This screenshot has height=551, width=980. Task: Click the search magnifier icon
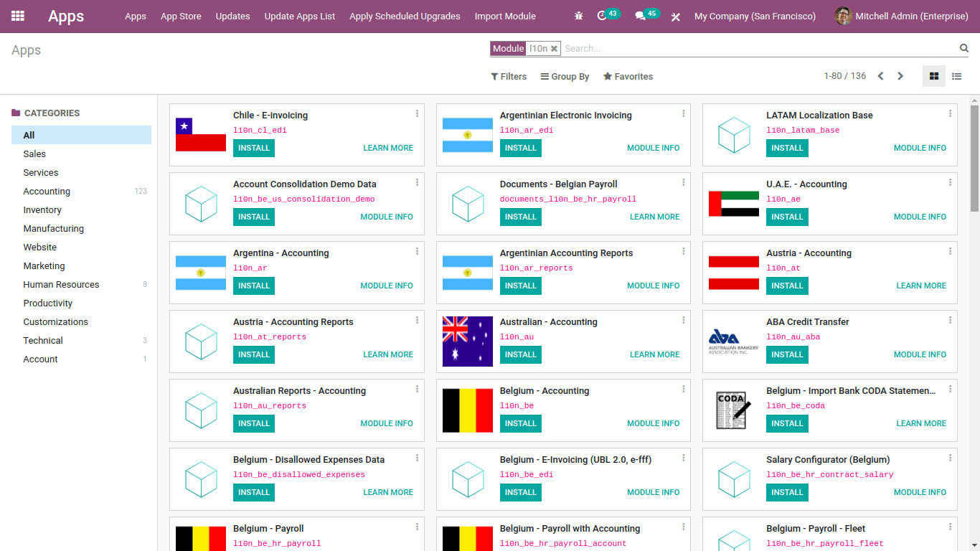coord(964,48)
